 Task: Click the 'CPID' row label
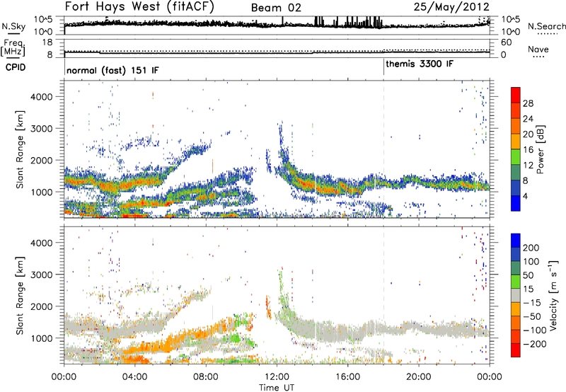click(x=16, y=67)
